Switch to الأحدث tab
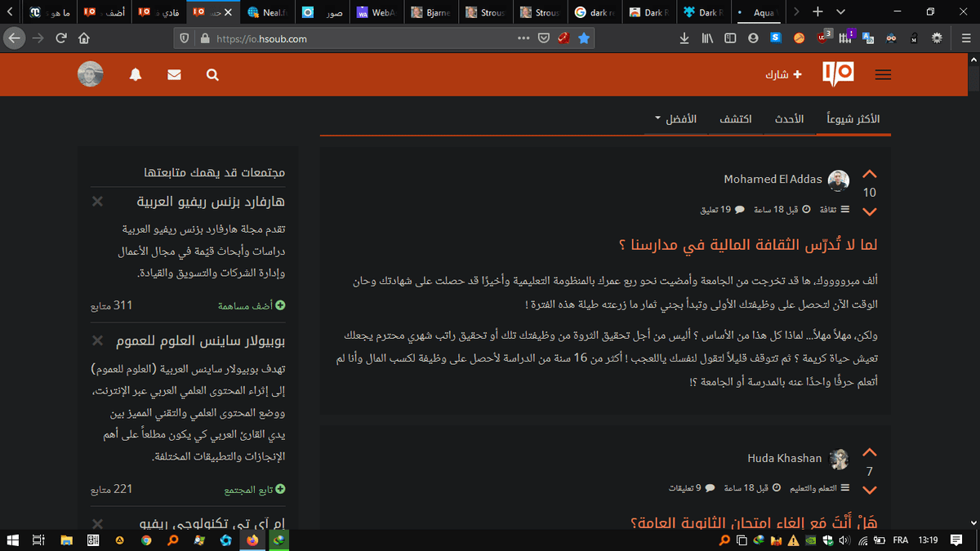This screenshot has height=551, width=980. coord(789,119)
